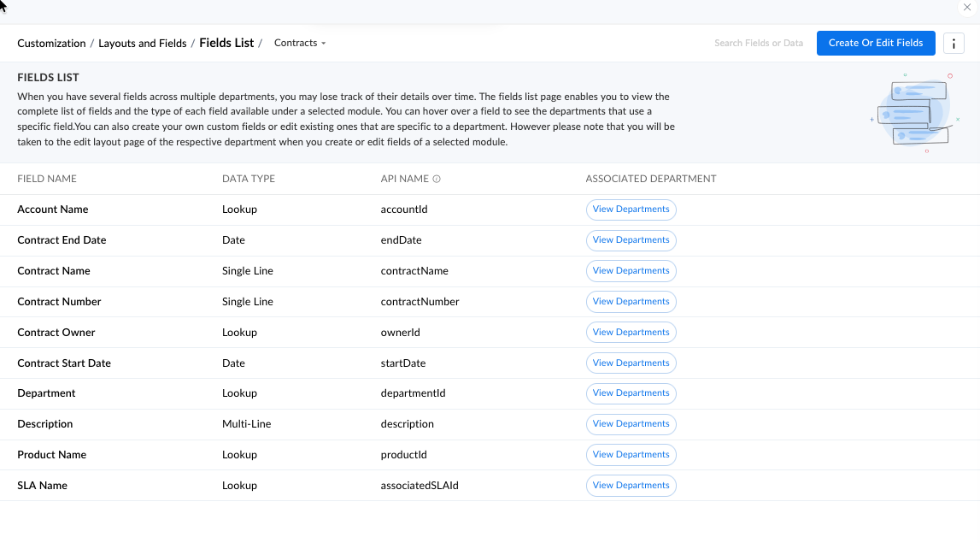Open Layouts and Fields breadcrumb
980x543 pixels.
[x=142, y=43]
